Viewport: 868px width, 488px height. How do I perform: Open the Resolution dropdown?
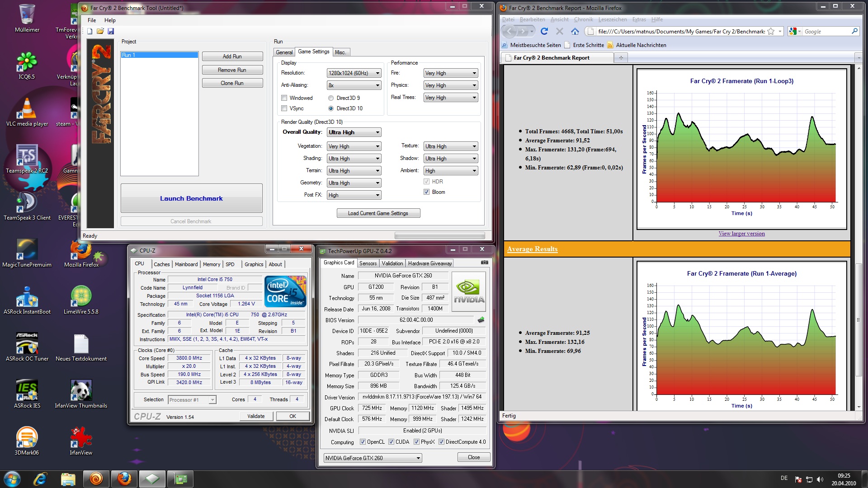354,73
